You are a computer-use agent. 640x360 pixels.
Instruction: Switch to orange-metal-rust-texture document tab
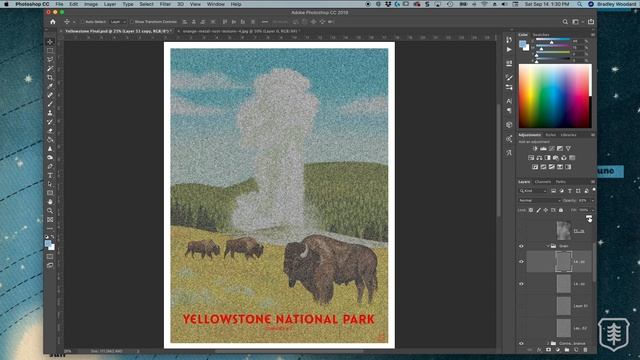(x=240, y=31)
